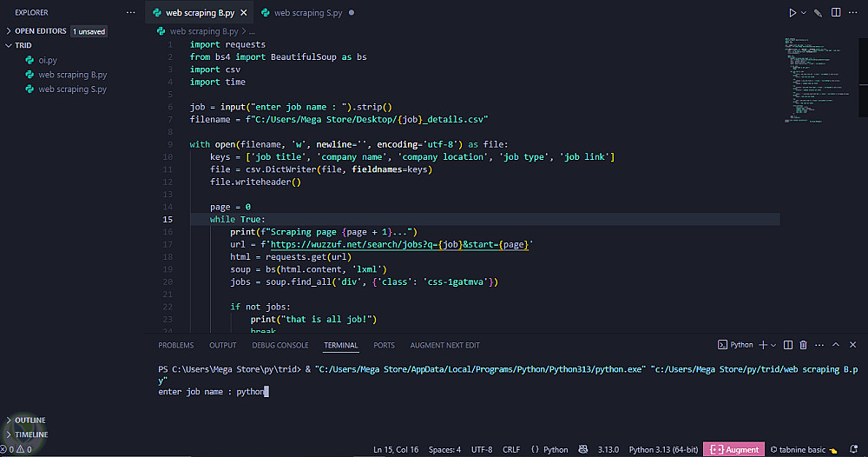This screenshot has height=457, width=868.
Task: Close the bottom panel
Action: pos(853,345)
